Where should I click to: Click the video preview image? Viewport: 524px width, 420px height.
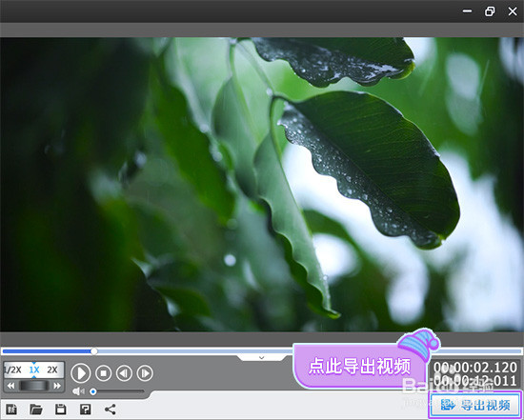(x=262, y=185)
